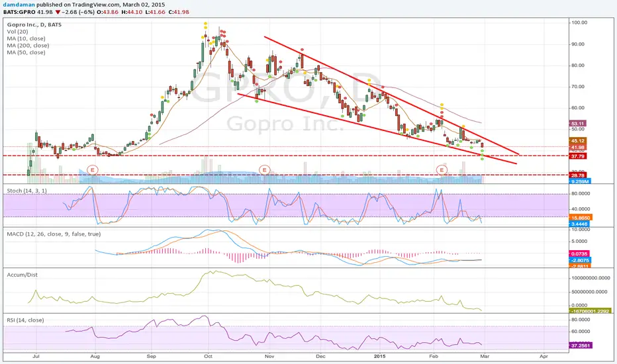Click the -16706001.2292 Accum/Dist value tag
This screenshot has width=617, height=364.
click(591, 311)
